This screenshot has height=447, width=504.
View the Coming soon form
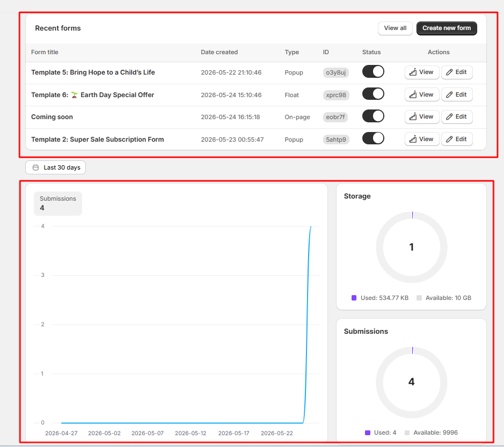coord(422,116)
